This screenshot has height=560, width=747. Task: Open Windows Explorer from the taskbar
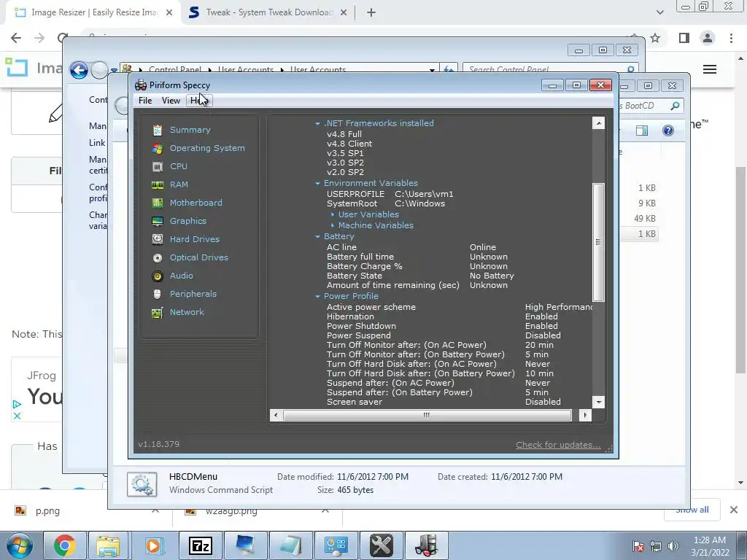point(108,545)
